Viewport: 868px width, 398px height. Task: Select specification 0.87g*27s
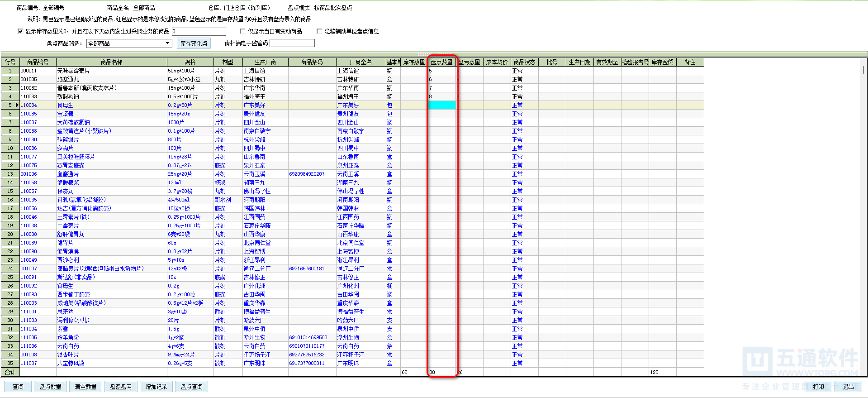tap(180, 165)
